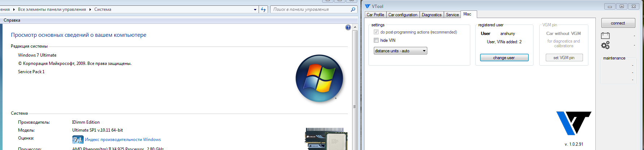644x150 pixels.
Task: Click the Windows Experience Index 7.1 badge
Action: (78, 140)
